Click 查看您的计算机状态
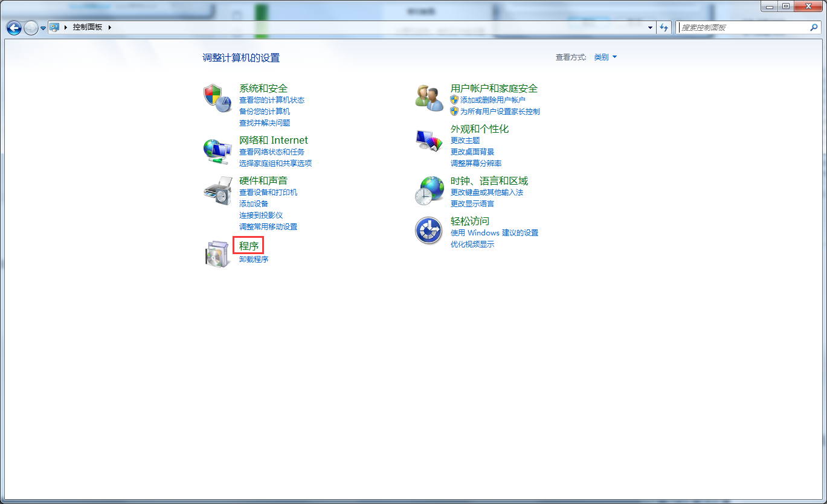 tap(272, 100)
